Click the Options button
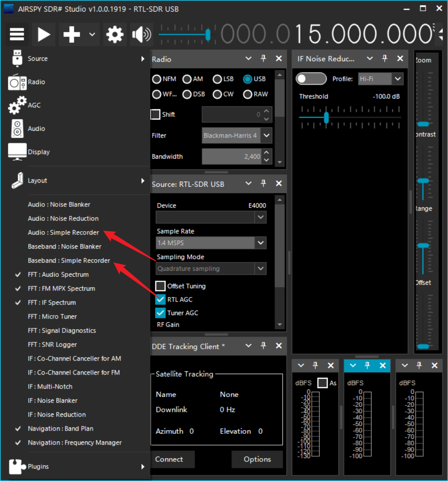The width and height of the screenshot is (448, 481). (257, 459)
